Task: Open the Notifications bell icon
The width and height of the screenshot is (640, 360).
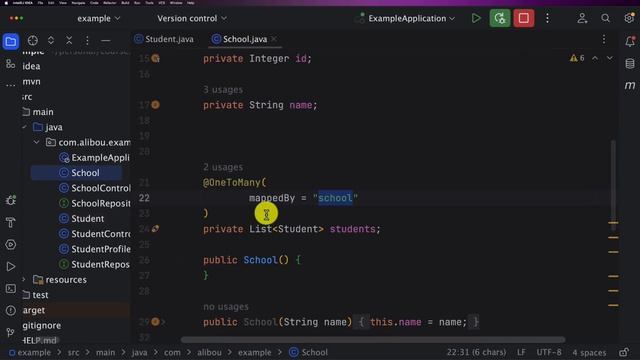Action: point(630,41)
